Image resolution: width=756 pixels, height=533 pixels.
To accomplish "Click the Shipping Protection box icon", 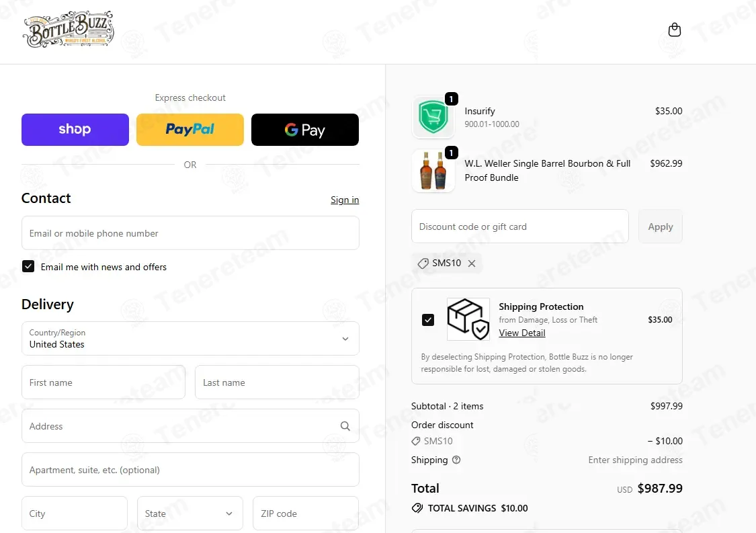I will [468, 319].
